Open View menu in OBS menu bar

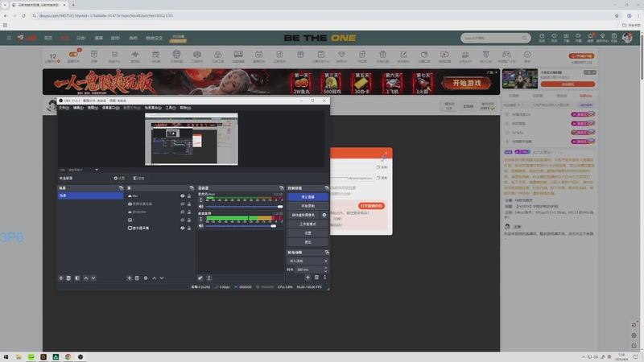[x=93, y=108]
